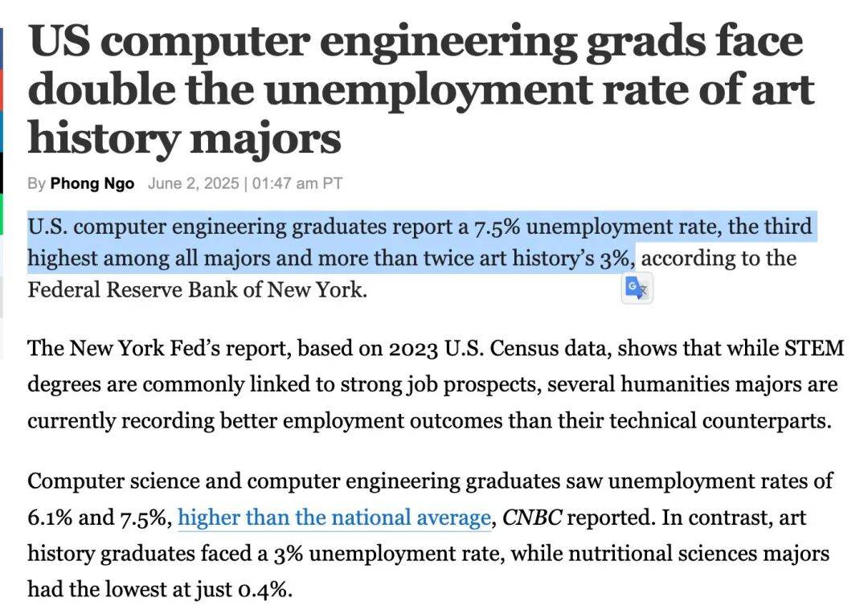
Task: Click the article headline about engineering grads
Action: click(x=418, y=90)
